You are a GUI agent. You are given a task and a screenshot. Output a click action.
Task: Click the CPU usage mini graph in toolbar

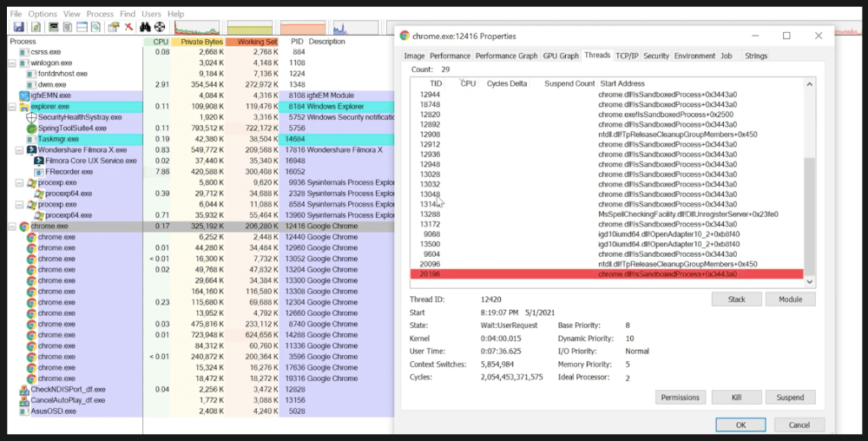pyautogui.click(x=197, y=27)
